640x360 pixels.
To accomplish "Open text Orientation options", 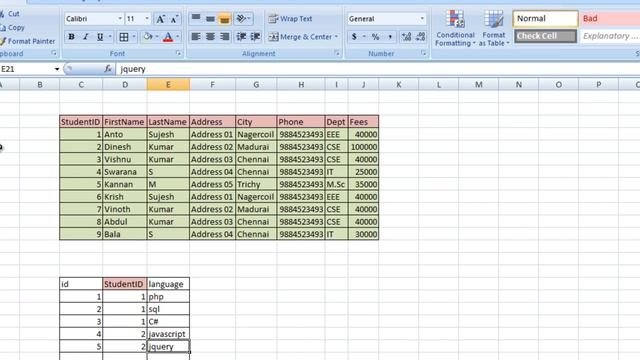I will [x=244, y=18].
